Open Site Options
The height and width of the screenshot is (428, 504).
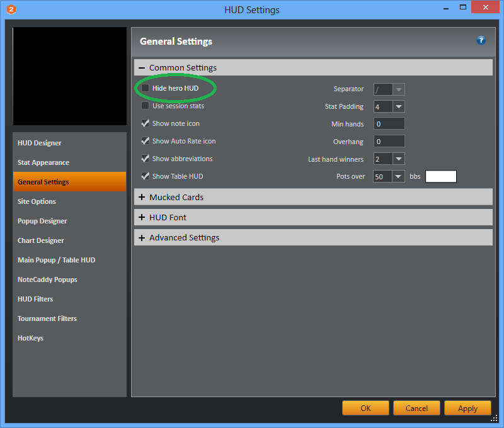pyautogui.click(x=69, y=201)
